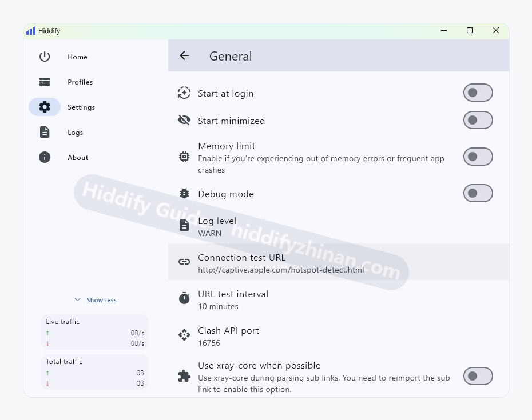Click the Start minimized eye-slash icon
Viewport: 532px width, 420px height.
click(x=184, y=120)
